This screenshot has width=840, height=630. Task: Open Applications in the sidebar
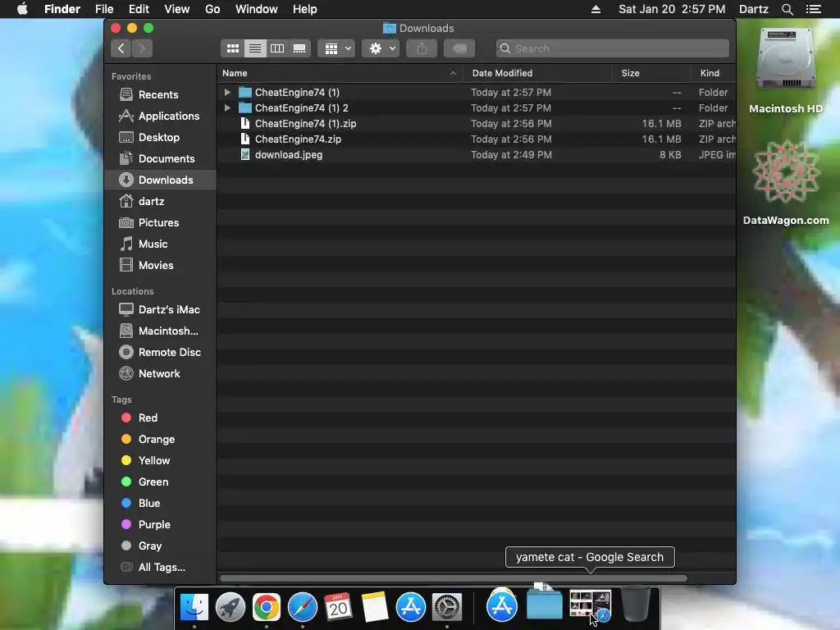point(160,116)
